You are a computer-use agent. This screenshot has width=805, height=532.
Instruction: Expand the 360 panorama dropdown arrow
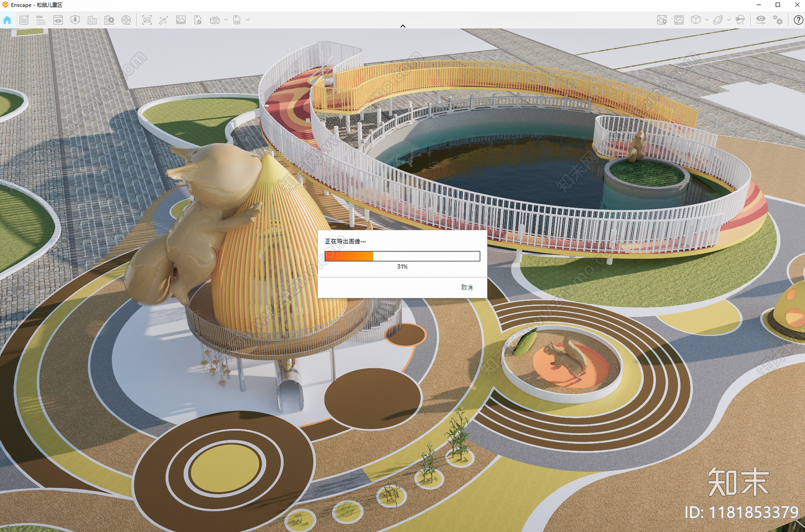tap(226, 20)
